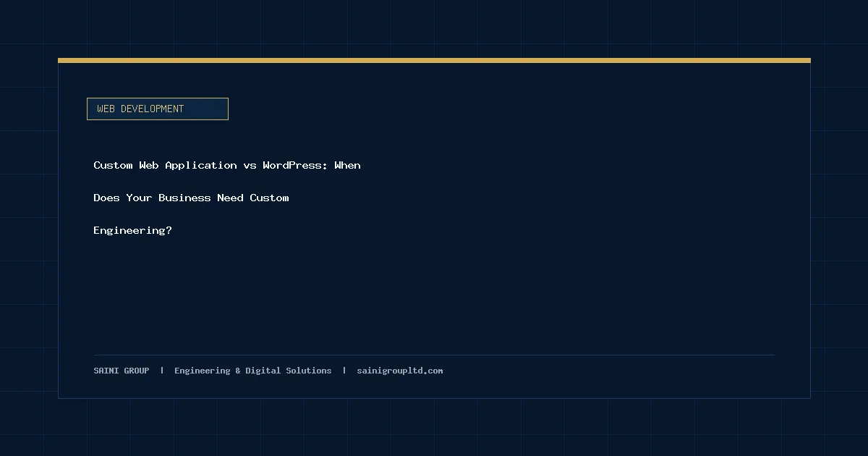The image size is (868, 456).
Task: Select the title line starting 'Custom Web Application vs WordPress'
Action: [x=227, y=165]
